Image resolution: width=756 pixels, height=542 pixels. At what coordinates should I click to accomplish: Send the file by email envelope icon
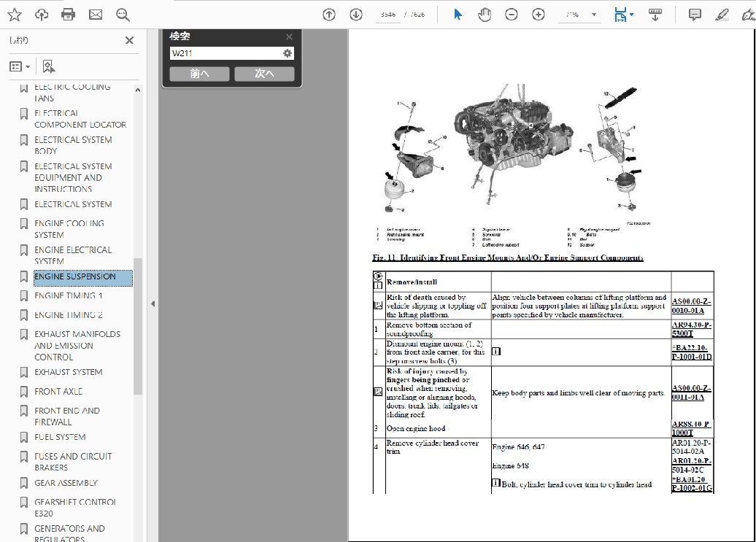coord(96,15)
